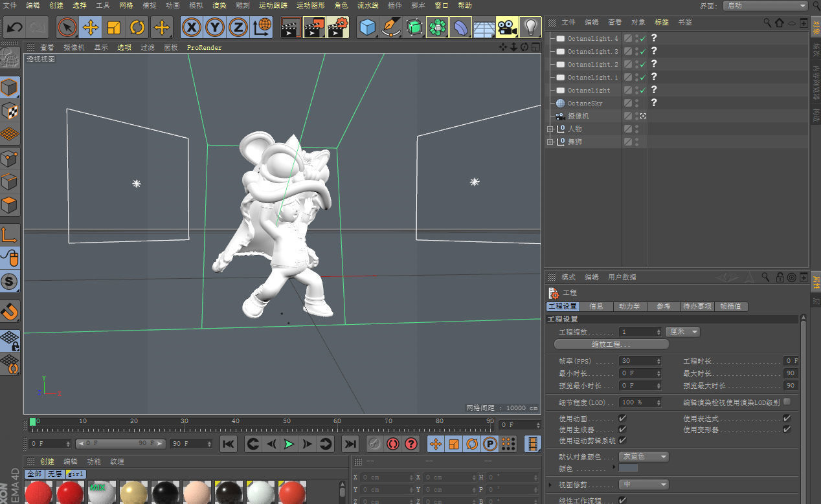Expand the view clipping disclosure triangle
Screen dimensions: 821x504
pos(551,484)
